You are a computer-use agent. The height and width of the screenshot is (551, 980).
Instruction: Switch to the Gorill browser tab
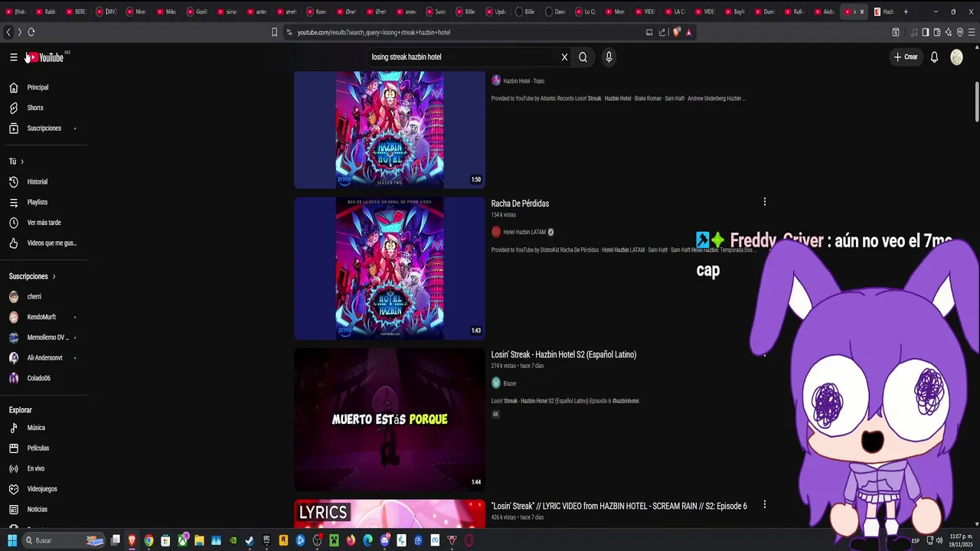[197, 11]
